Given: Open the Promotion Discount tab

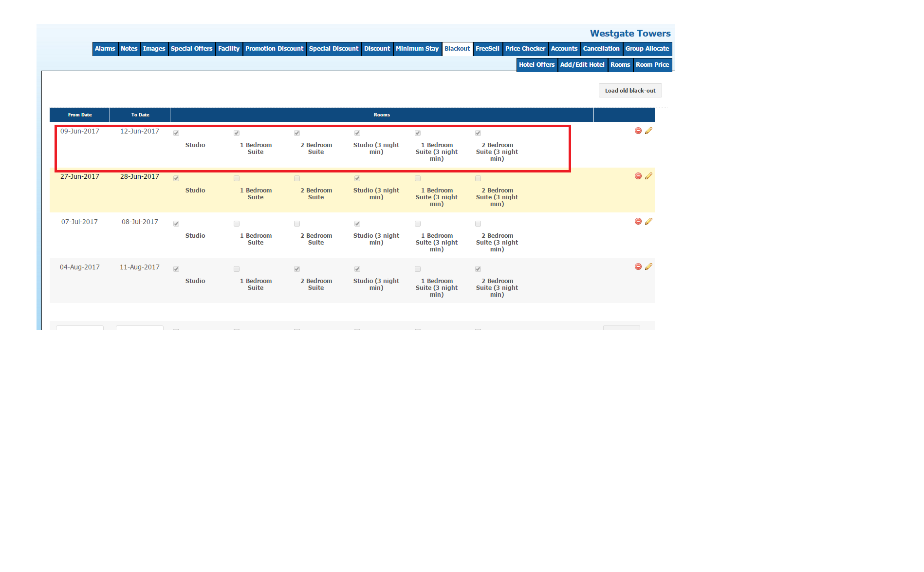Looking at the screenshot, I should (275, 49).
